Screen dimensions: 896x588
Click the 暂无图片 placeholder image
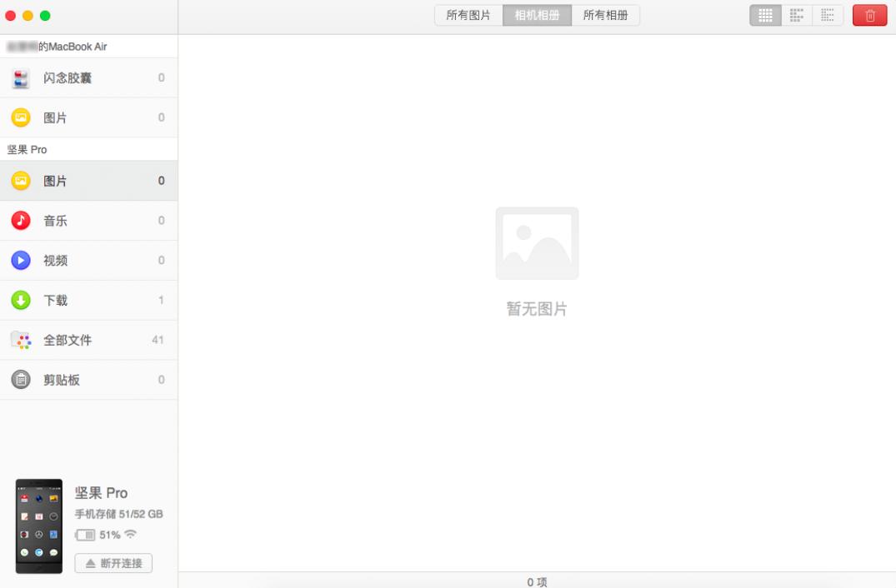click(x=537, y=243)
